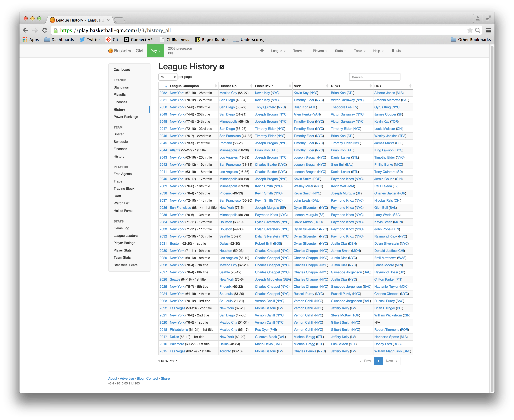Open Power Rankings in sidebar
Image resolution: width=514 pixels, height=420 pixels.
tap(126, 117)
